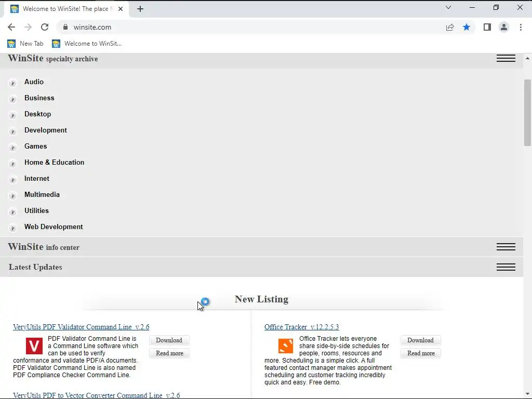
Task: Click the red V PDF Validator icon
Action: point(34,345)
